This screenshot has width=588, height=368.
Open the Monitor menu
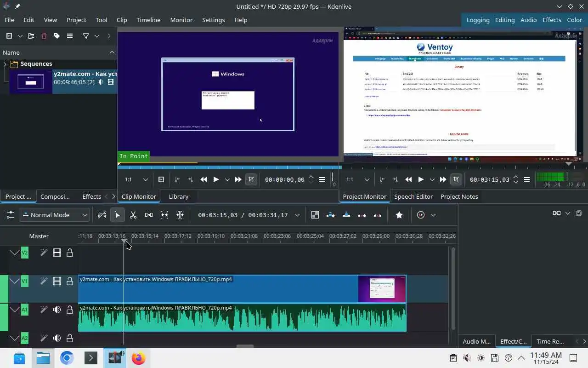click(181, 20)
